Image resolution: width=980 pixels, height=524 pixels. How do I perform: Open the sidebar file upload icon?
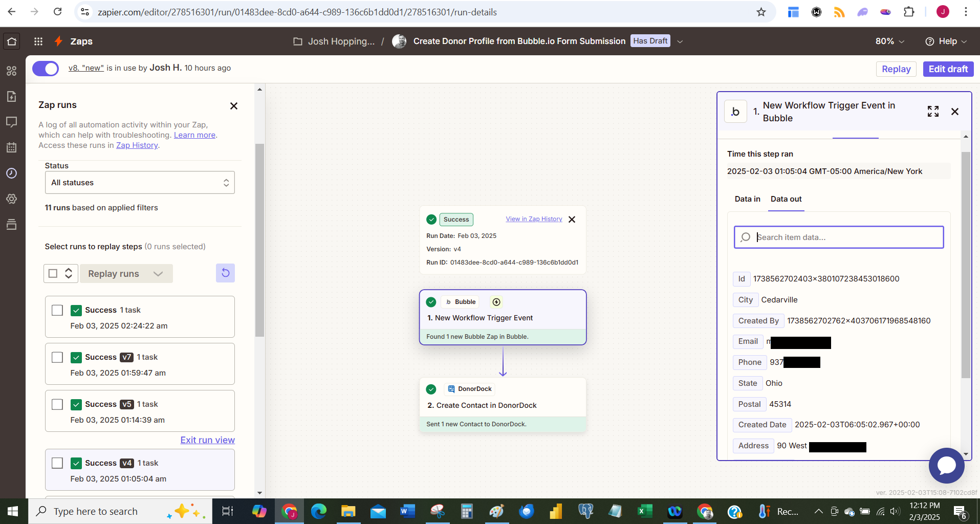pyautogui.click(x=11, y=96)
